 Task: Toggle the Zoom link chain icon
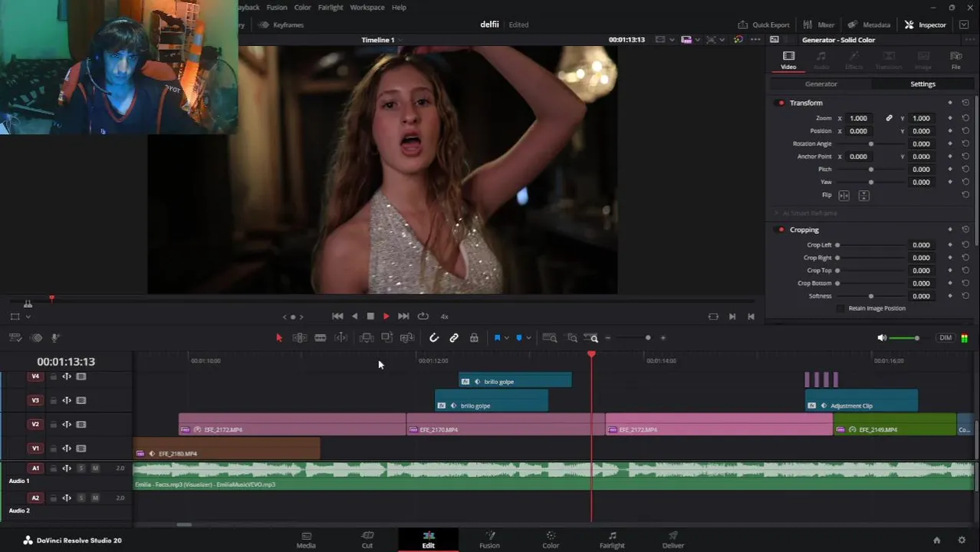point(889,118)
